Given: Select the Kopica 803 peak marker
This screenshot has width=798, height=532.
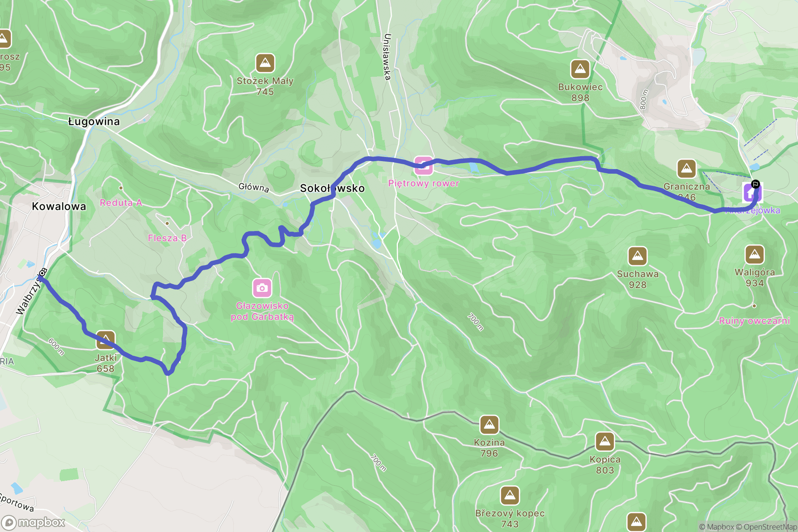Looking at the screenshot, I should point(605,442).
